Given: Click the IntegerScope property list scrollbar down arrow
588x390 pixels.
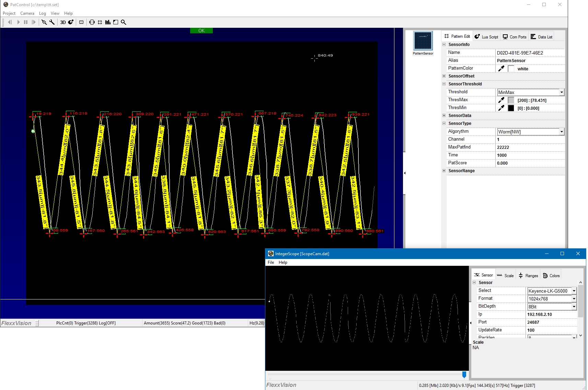Looking at the screenshot, I should pyautogui.click(x=580, y=335).
